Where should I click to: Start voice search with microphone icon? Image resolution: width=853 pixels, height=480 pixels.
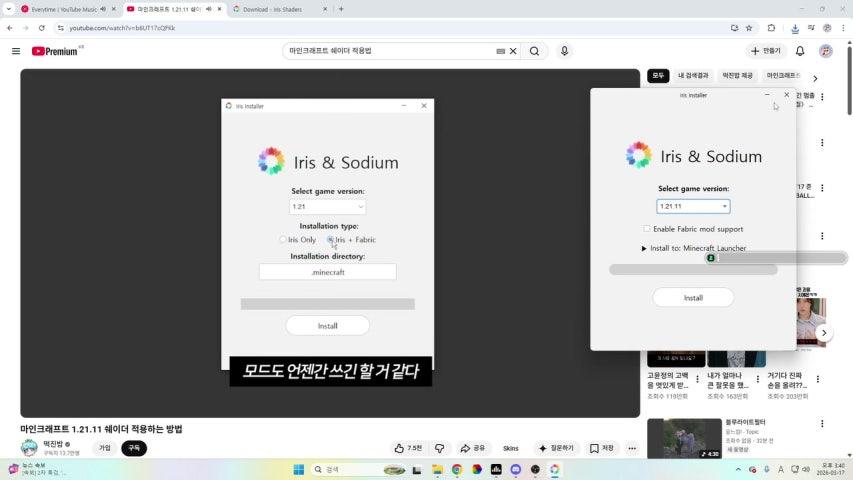(x=564, y=51)
